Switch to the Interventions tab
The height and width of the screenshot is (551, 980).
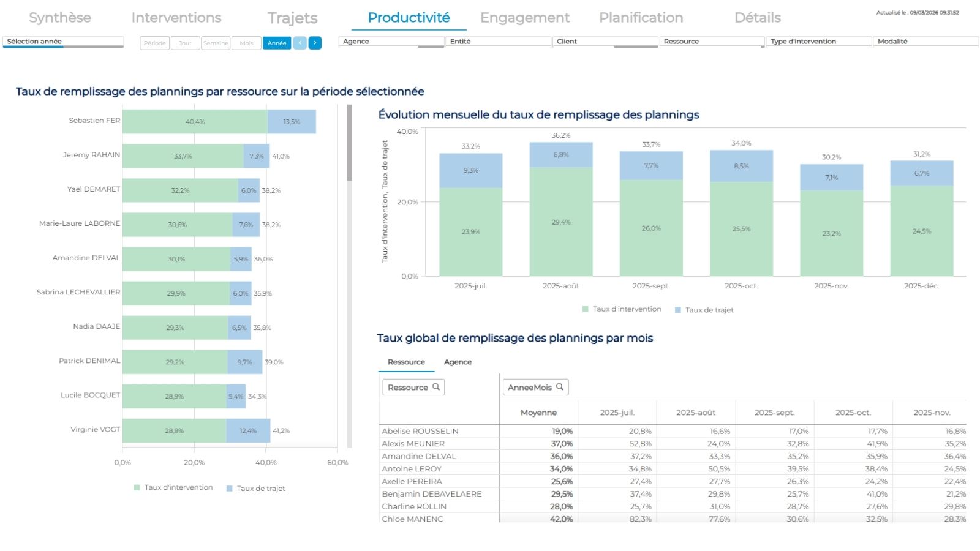tap(176, 18)
